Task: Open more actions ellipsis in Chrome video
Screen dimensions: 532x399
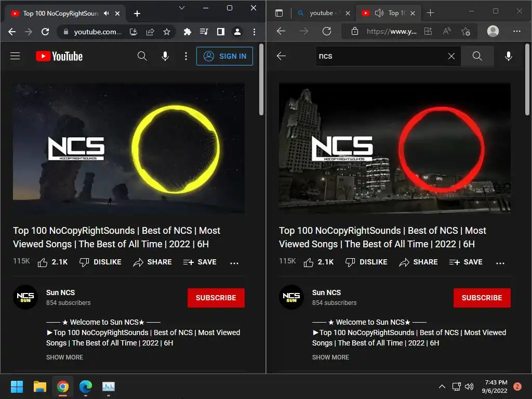Action: (234, 263)
